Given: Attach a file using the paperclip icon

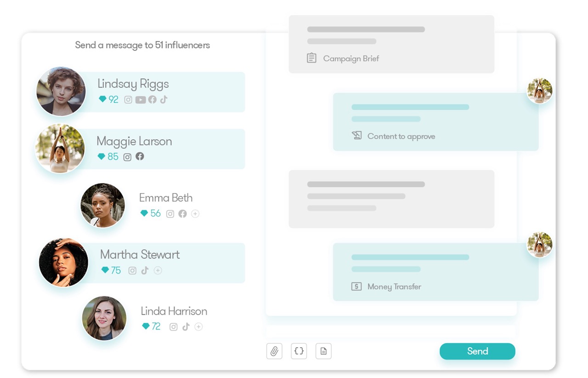Looking at the screenshot, I should 274,351.
